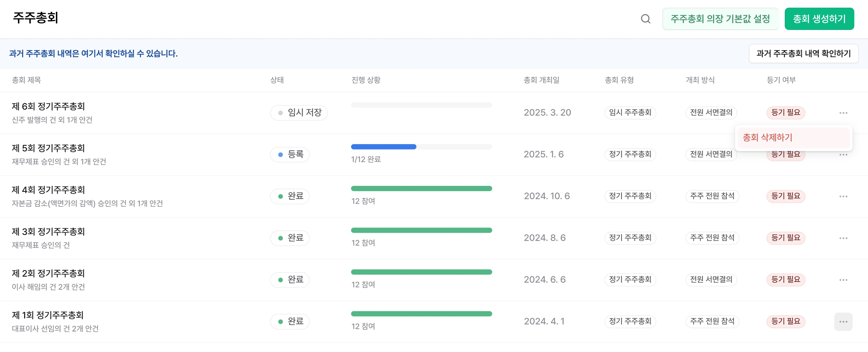The height and width of the screenshot is (352, 868).
Task: Open the options menu for 제 4회 정기주주총회
Action: tap(844, 196)
